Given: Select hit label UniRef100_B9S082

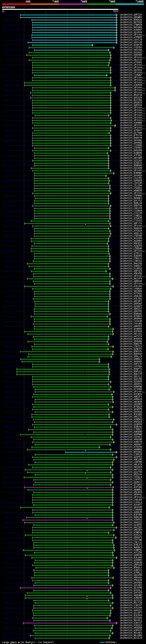Looking at the screenshot, I should (131, 452).
